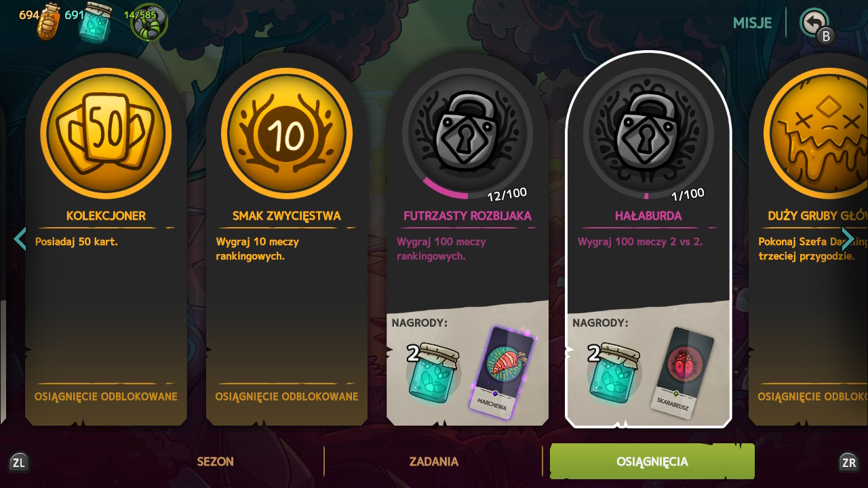Click the orange beetle currency icon
Viewport: 868px width, 488px height.
pyautogui.click(x=49, y=22)
